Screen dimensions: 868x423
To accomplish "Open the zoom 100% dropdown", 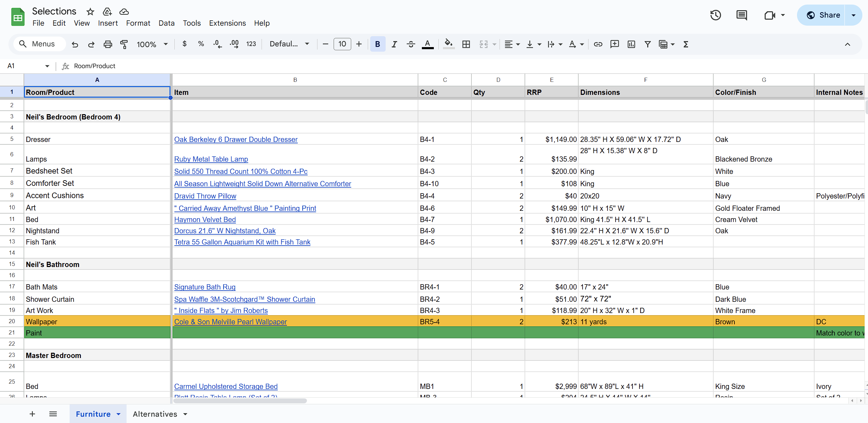I will (152, 44).
